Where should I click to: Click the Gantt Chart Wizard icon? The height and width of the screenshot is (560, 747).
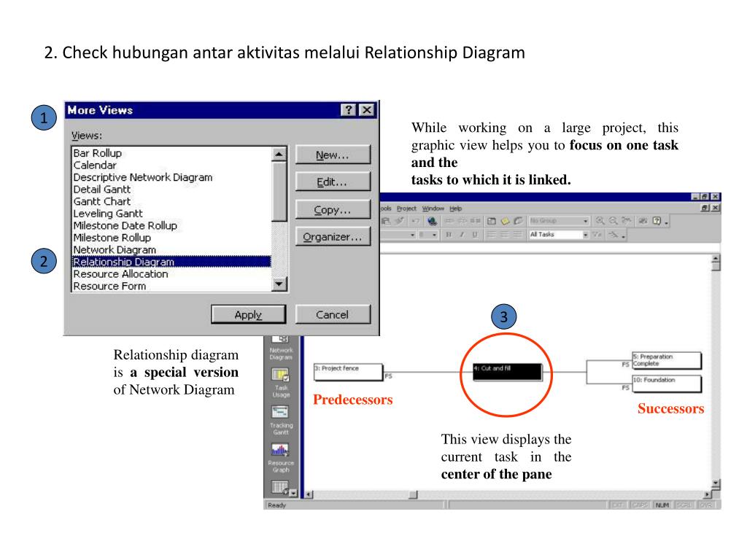(x=614, y=235)
